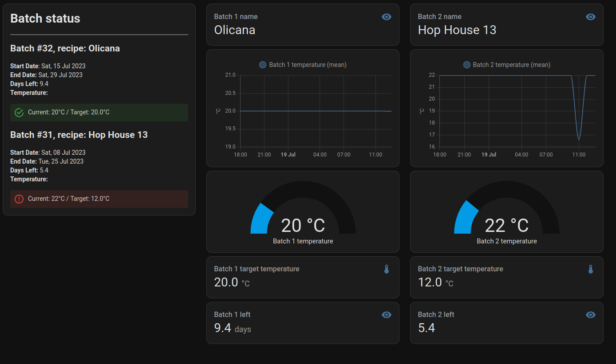Screen dimensions: 616x364
Task: Click Current: 20°C / Target: 20.0°C alert
Action: click(99, 113)
